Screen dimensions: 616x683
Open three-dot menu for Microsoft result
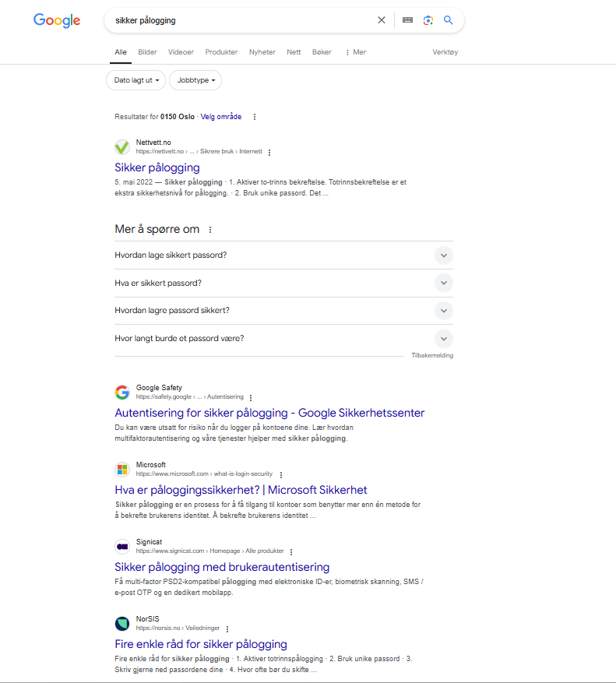tap(281, 475)
